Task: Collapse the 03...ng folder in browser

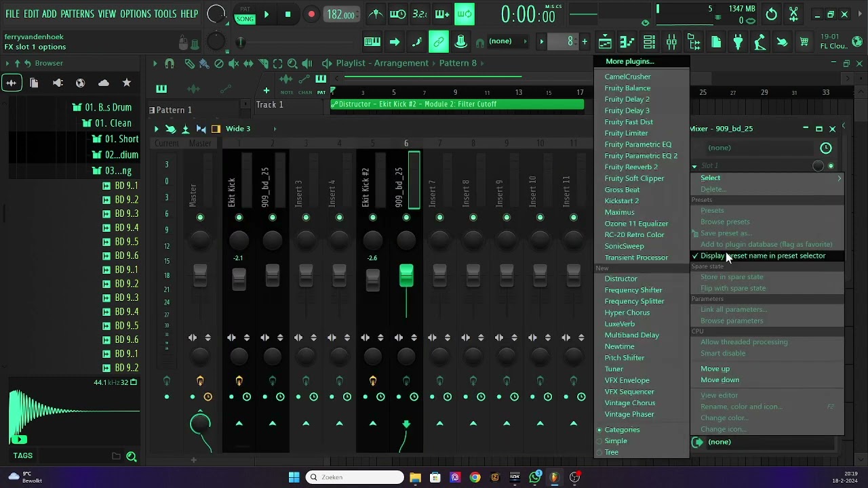Action: (111, 171)
